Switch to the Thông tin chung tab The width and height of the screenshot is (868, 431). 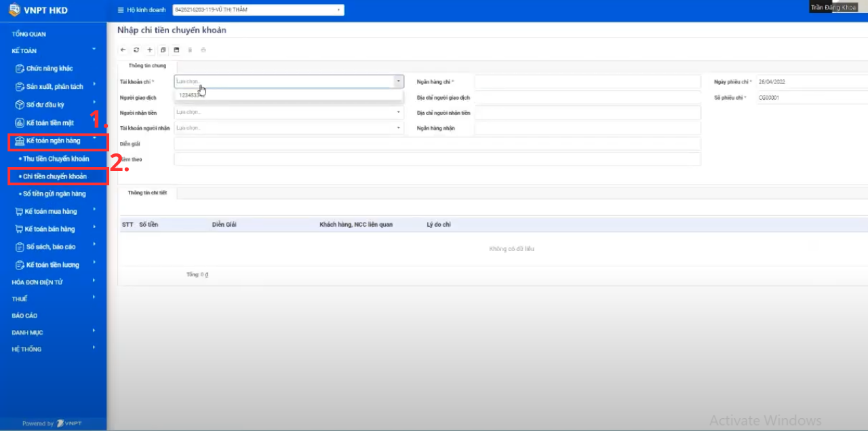[x=147, y=66]
